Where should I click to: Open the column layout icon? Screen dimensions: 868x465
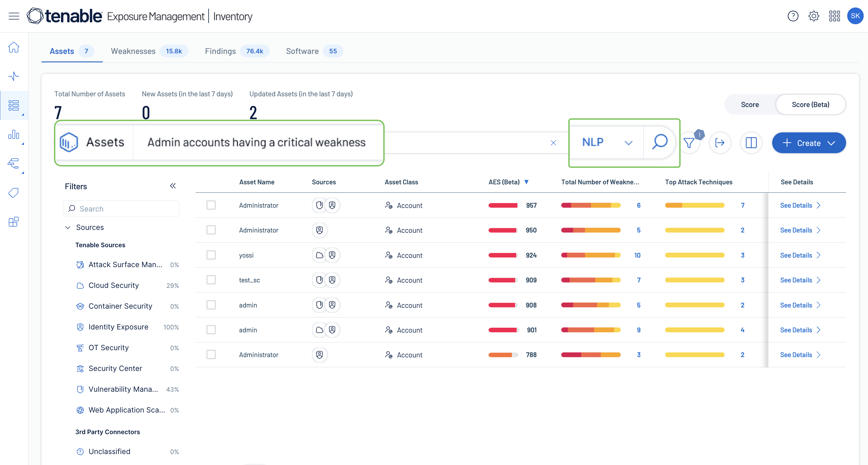[x=751, y=143]
